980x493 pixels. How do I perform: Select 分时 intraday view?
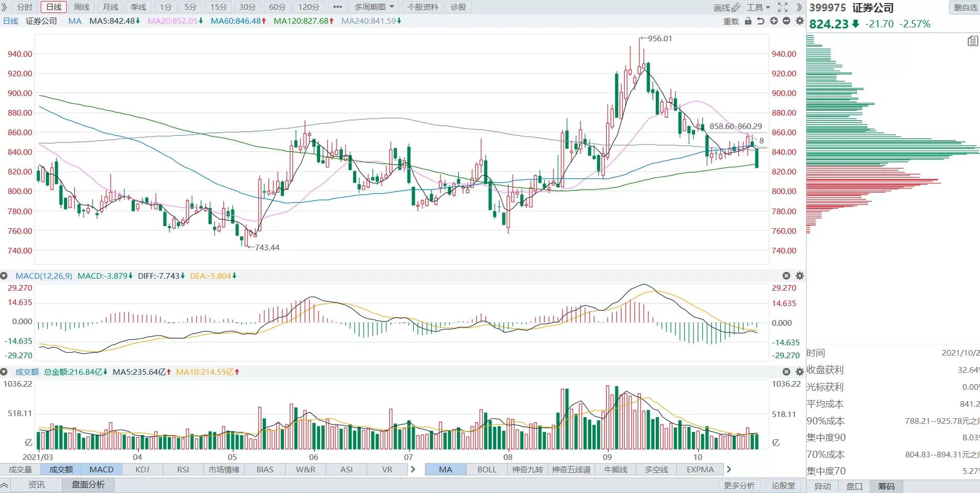(25, 7)
